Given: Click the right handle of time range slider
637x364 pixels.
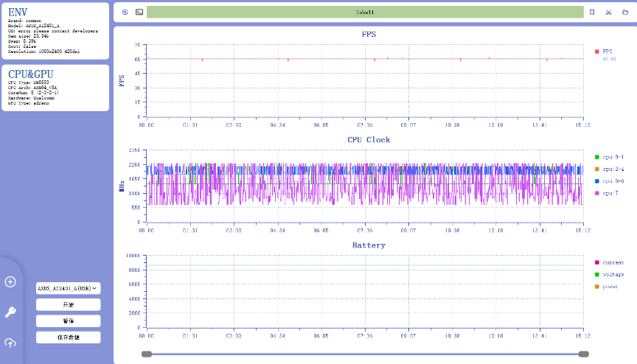Looking at the screenshot, I should tap(584, 354).
